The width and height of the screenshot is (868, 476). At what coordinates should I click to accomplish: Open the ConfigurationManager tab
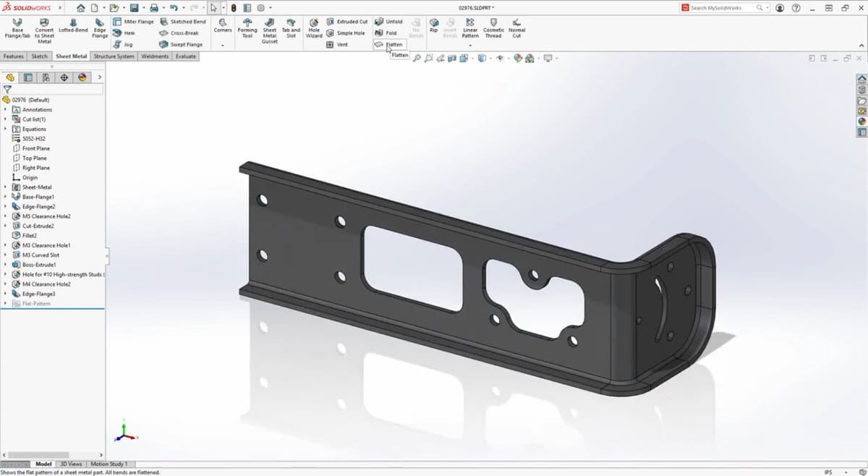pos(46,77)
